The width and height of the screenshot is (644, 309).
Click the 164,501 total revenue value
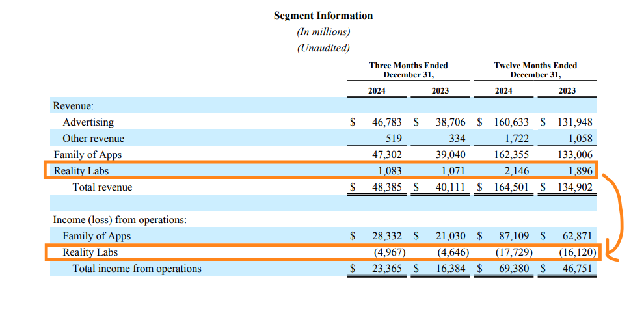pyautogui.click(x=511, y=187)
